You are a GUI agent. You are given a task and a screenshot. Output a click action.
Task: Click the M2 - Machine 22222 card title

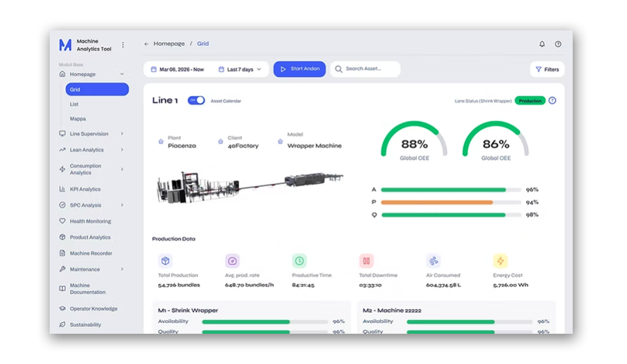point(392,310)
